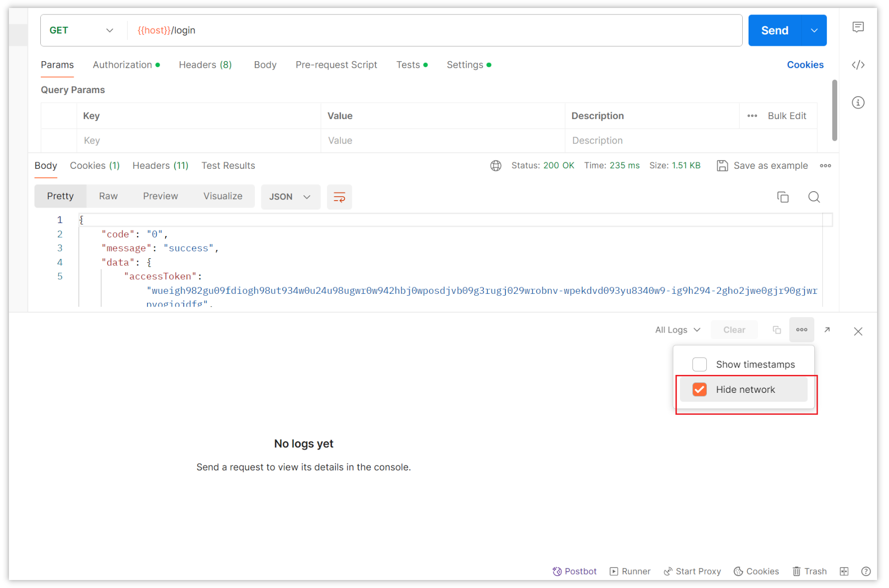This screenshot has width=889, height=588.
Task: Enable Show timestamps checkbox
Action: point(699,364)
